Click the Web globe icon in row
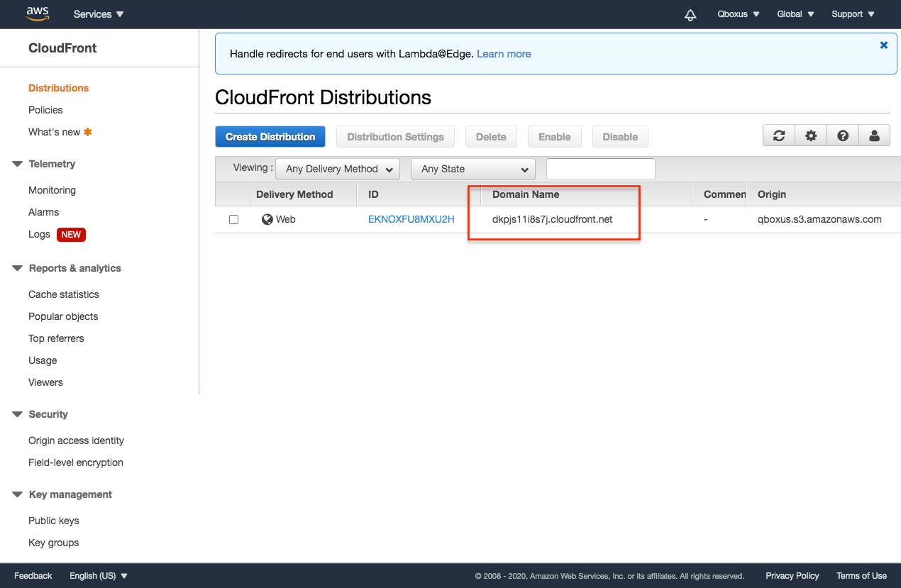 pyautogui.click(x=267, y=219)
